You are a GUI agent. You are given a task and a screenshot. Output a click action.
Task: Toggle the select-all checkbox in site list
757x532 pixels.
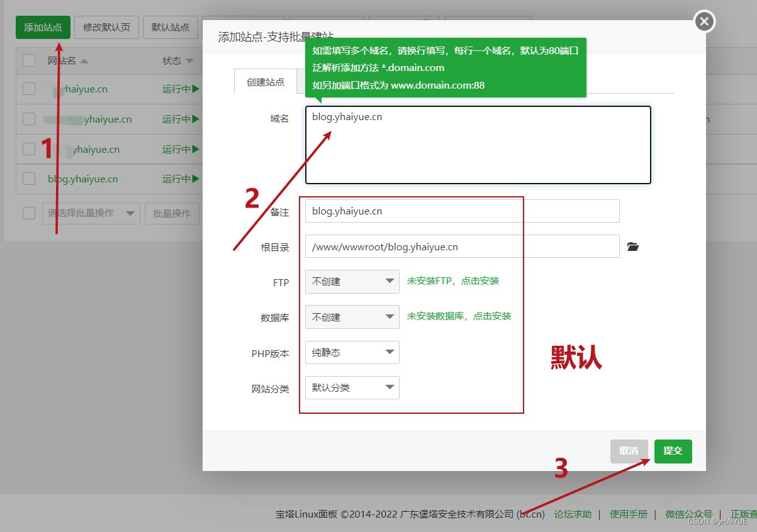click(28, 60)
